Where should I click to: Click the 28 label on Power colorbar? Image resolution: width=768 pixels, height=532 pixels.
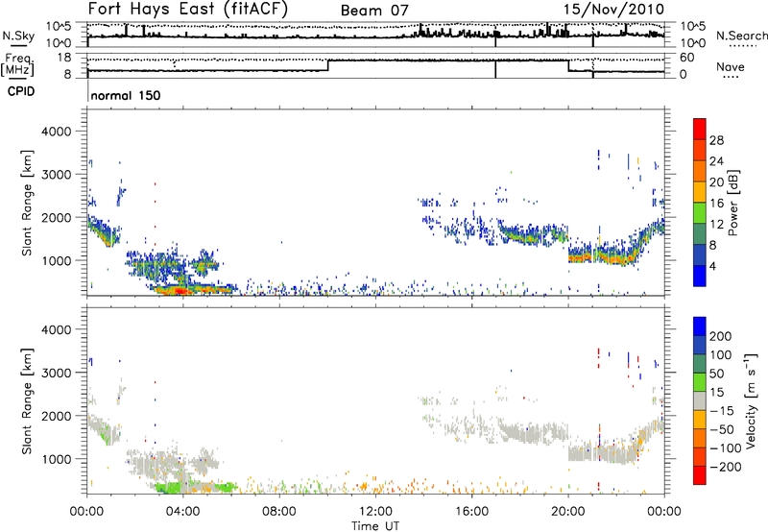click(716, 140)
